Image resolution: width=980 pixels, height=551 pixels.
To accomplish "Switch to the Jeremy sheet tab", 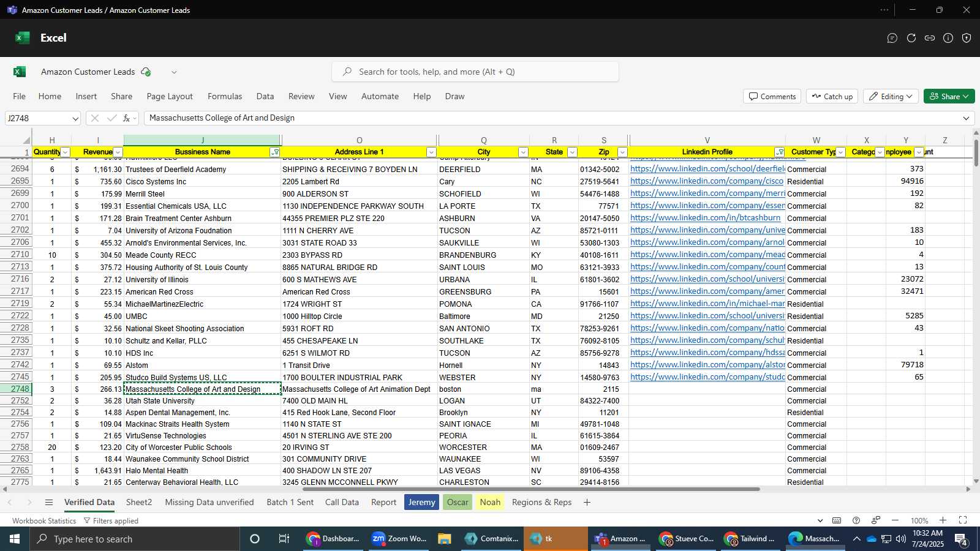I will 421,502.
